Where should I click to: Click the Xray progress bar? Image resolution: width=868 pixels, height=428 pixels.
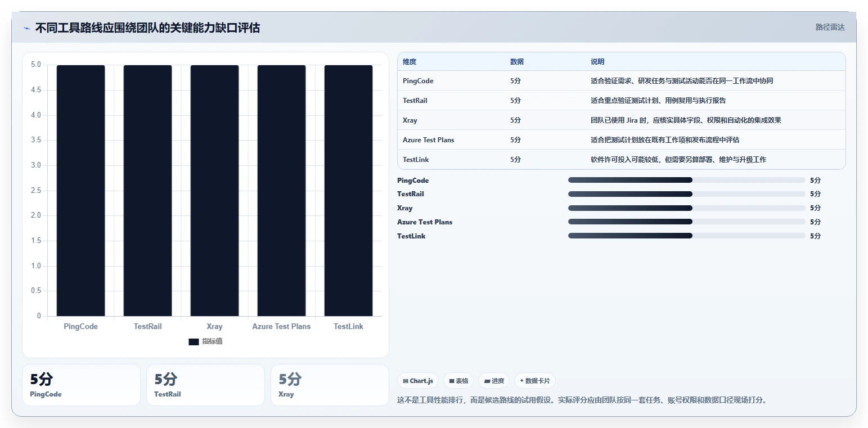click(687, 208)
